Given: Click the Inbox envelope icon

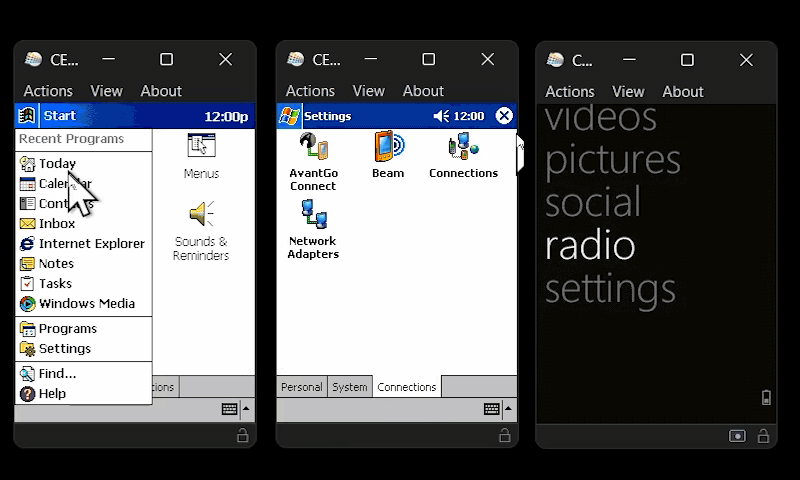Looking at the screenshot, I should click(27, 223).
